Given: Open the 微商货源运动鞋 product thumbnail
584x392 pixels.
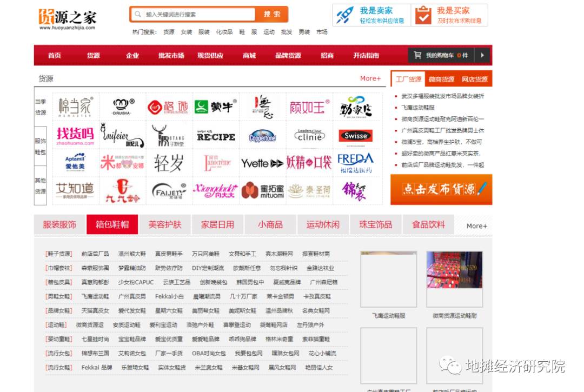Looking at the screenshot, I should click(454, 279).
